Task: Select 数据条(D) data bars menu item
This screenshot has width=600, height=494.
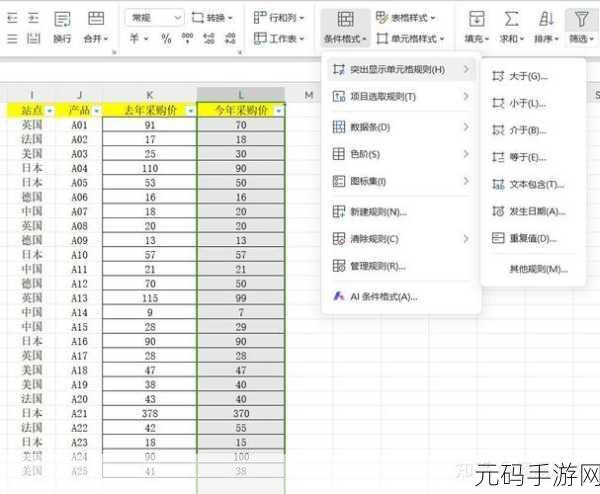Action: (401, 127)
